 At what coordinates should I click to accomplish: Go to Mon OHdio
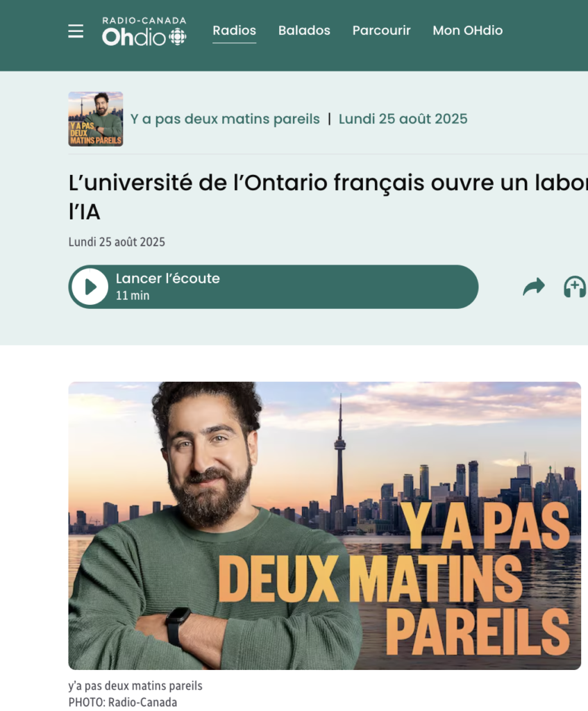point(467,31)
